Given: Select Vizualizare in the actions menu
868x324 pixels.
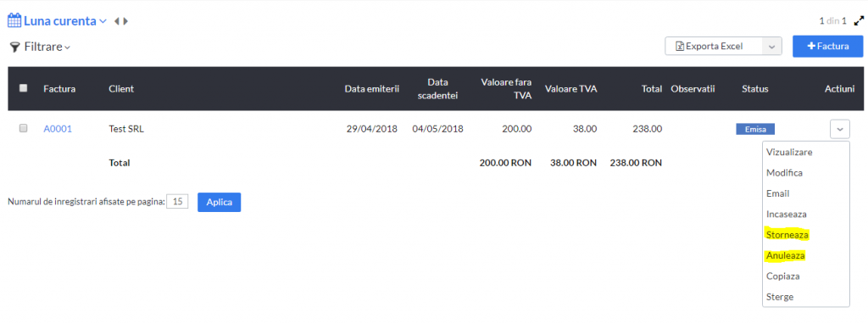Looking at the screenshot, I should [x=789, y=152].
